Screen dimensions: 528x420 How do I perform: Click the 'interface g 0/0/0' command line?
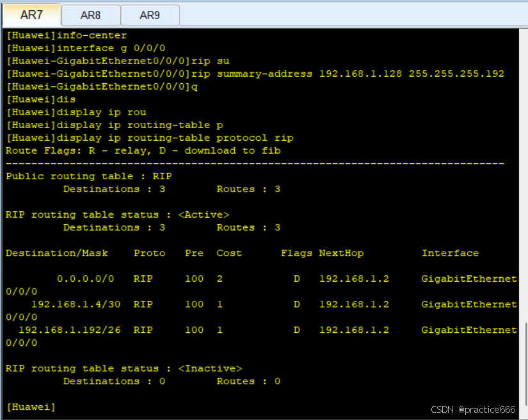coord(86,48)
